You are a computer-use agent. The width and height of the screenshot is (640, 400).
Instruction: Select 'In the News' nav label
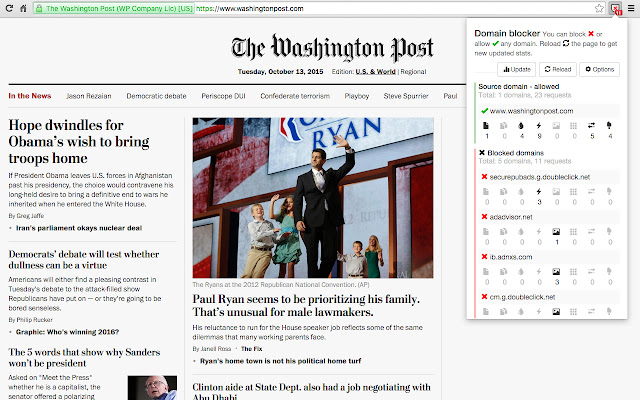coord(30,96)
